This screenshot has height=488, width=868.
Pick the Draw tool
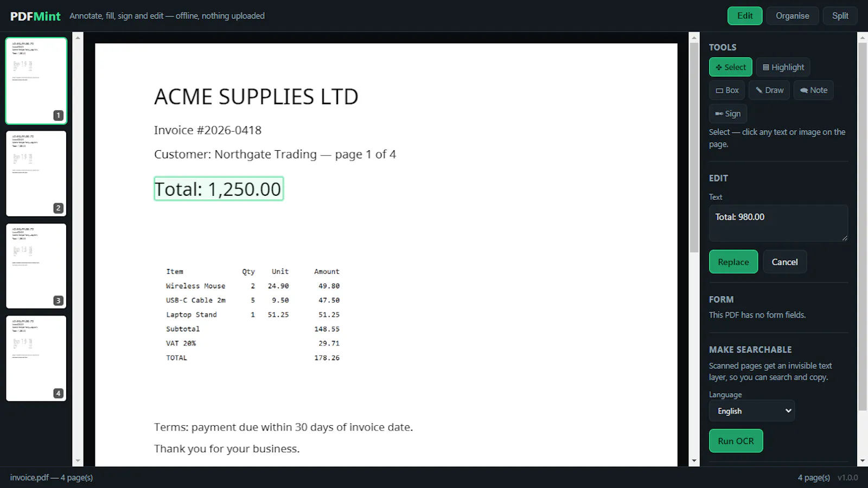769,90
